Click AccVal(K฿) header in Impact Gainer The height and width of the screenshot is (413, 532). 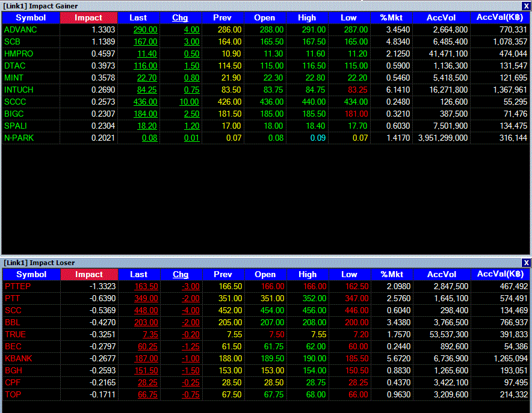point(500,17)
